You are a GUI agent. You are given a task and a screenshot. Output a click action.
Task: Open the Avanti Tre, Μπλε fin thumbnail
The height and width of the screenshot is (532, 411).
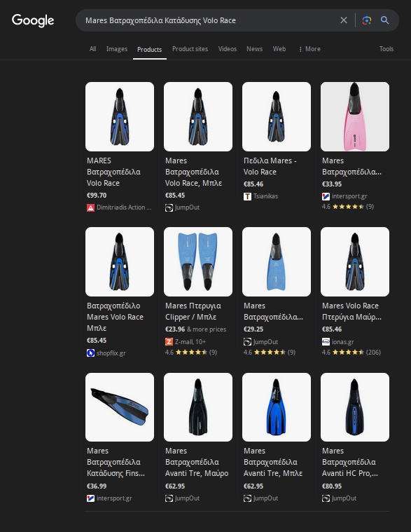pyautogui.click(x=277, y=407)
